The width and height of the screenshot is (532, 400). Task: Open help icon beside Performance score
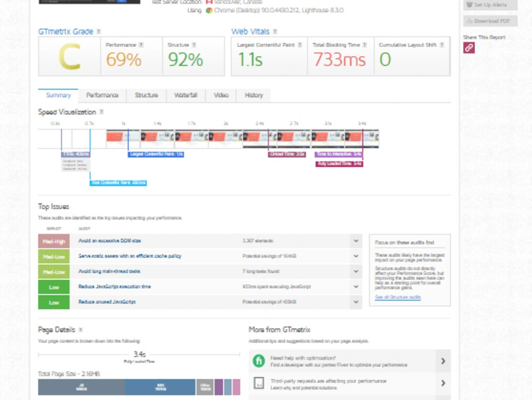point(141,45)
